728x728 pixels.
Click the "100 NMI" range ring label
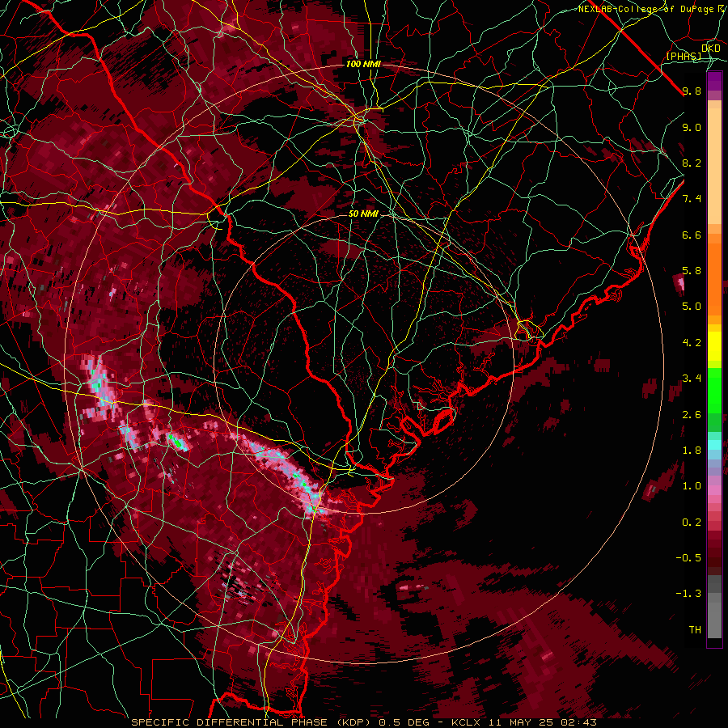[x=363, y=64]
